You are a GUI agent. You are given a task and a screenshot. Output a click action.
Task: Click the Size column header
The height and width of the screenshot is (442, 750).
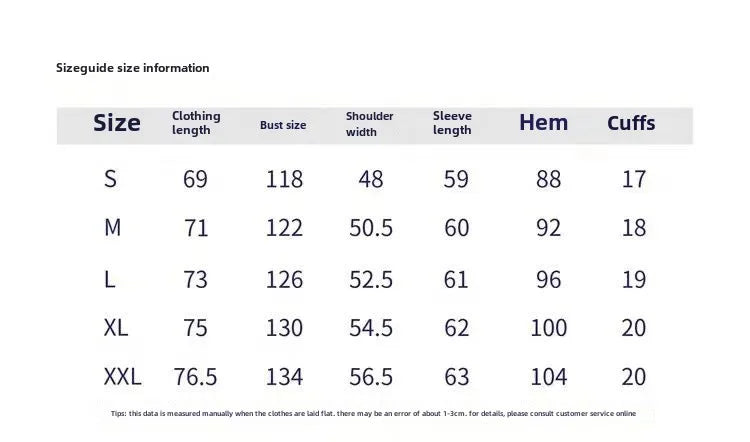pos(117,123)
